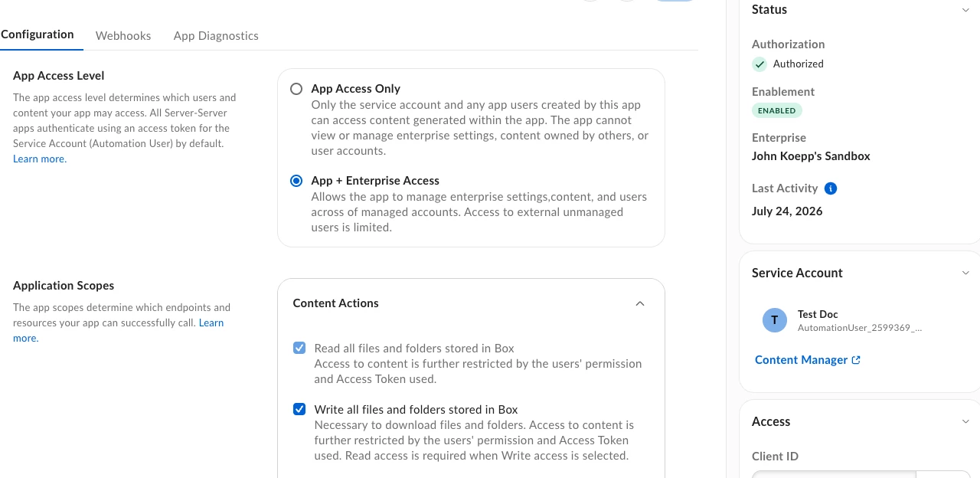Click the Authorization label
980x478 pixels.
point(789,44)
